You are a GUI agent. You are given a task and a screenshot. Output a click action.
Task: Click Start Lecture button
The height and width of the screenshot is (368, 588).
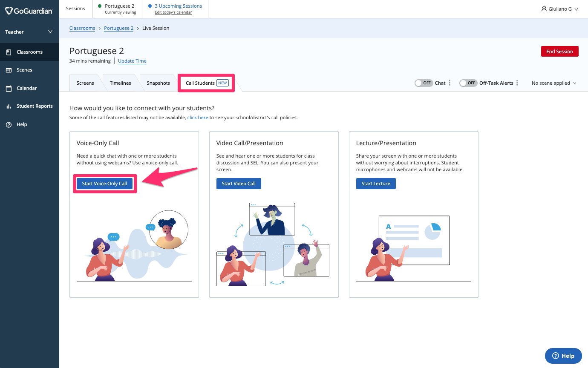click(x=376, y=184)
